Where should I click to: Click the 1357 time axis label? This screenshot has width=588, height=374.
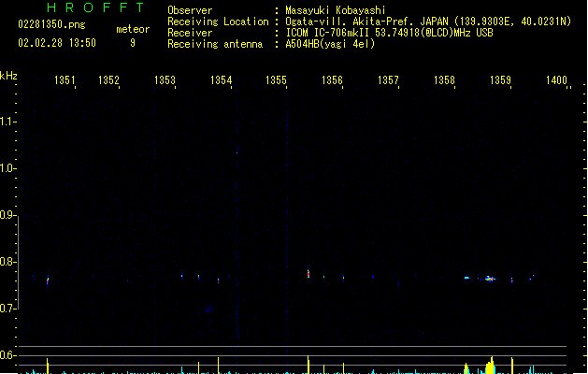pyautogui.click(x=388, y=80)
